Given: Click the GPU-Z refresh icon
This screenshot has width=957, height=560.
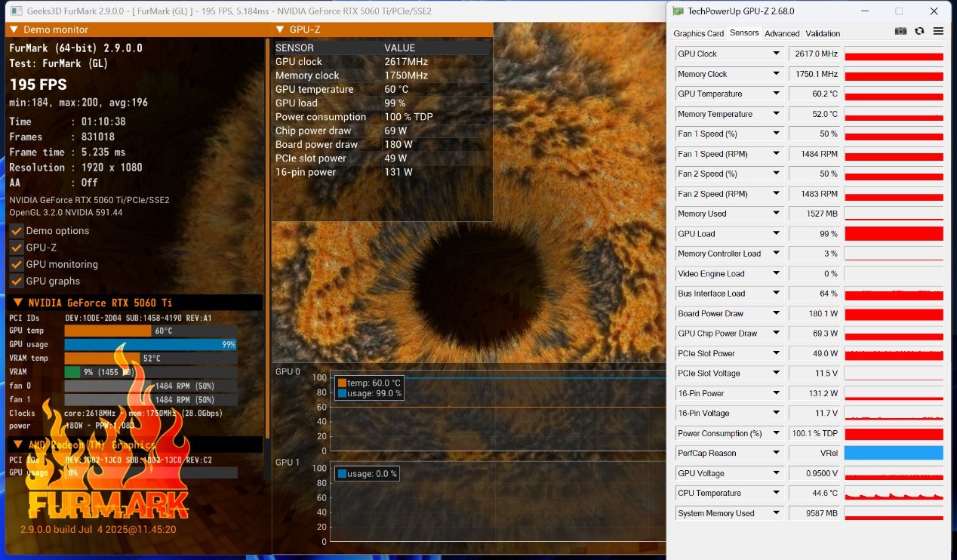Looking at the screenshot, I should point(919,32).
